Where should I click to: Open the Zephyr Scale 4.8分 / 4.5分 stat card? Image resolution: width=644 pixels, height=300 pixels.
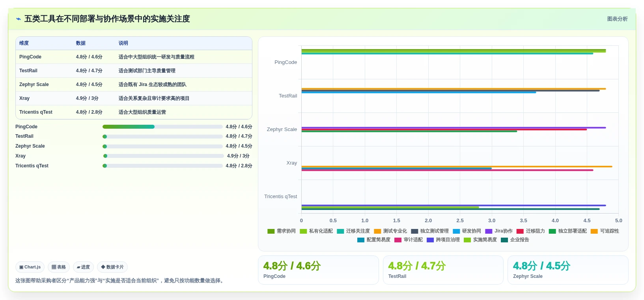click(568, 270)
